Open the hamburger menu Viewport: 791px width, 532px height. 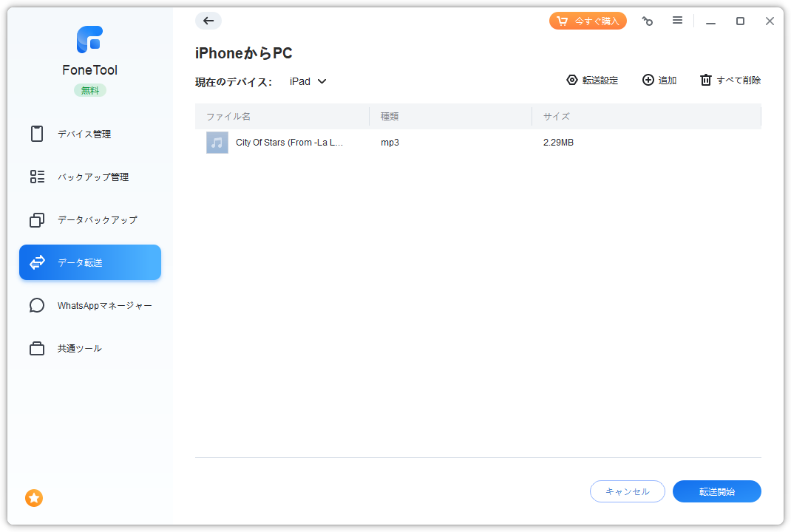[677, 21]
